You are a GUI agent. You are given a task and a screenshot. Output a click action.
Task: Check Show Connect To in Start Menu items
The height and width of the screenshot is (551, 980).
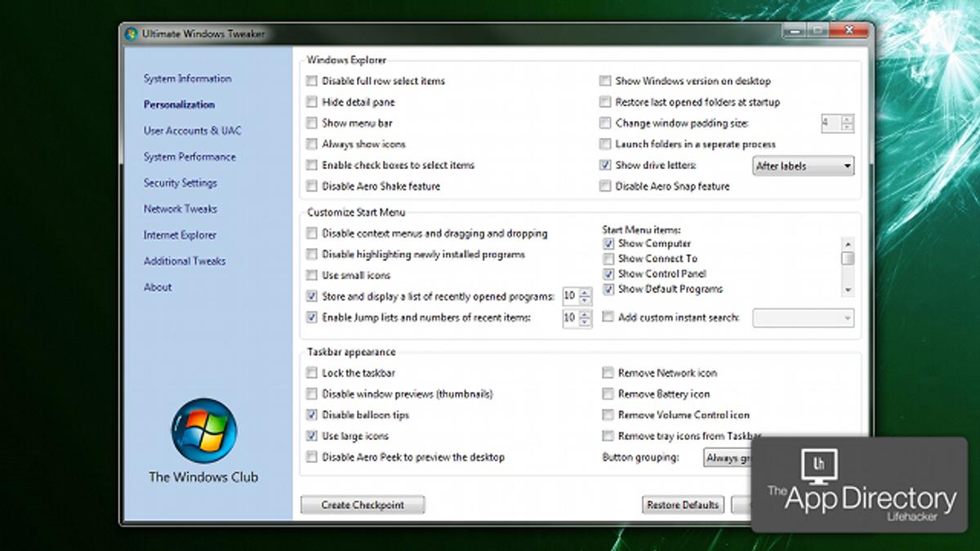[x=608, y=259]
